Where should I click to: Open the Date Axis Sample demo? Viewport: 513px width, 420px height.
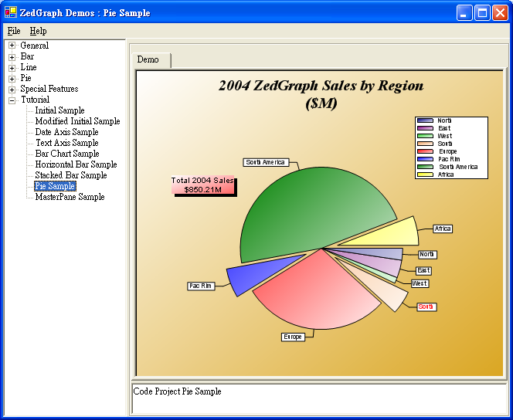coord(66,132)
